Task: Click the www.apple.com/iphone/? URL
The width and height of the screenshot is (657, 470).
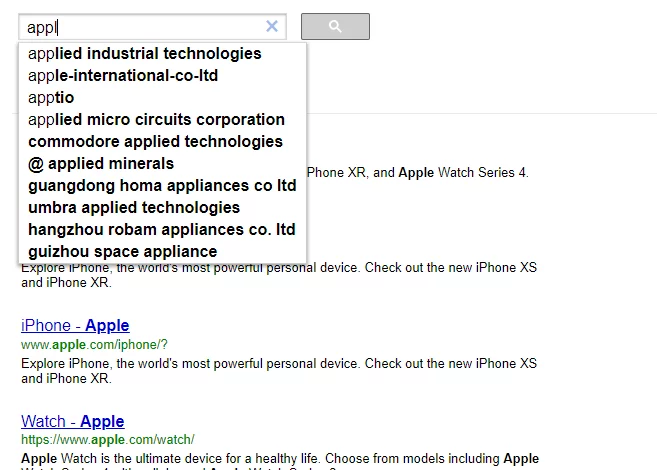Action: [x=94, y=345]
